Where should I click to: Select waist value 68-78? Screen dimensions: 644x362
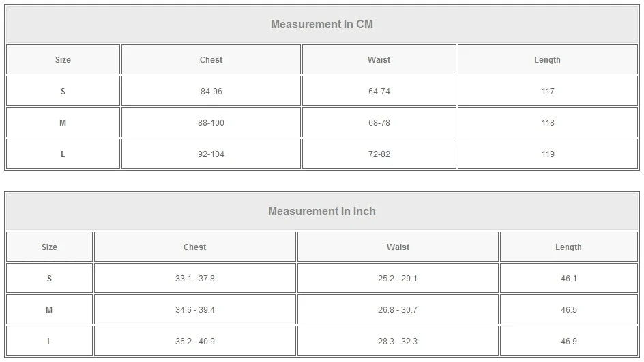pyautogui.click(x=379, y=123)
